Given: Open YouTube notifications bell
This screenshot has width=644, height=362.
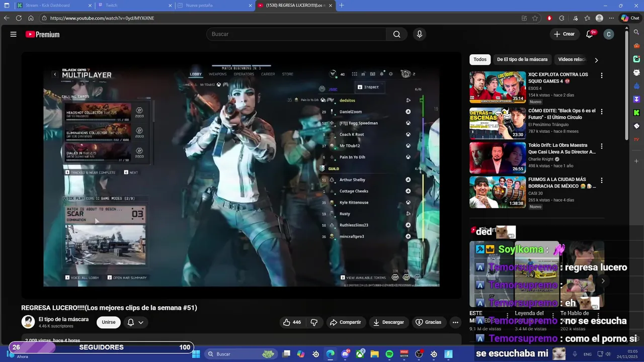Looking at the screenshot, I should [590, 34].
